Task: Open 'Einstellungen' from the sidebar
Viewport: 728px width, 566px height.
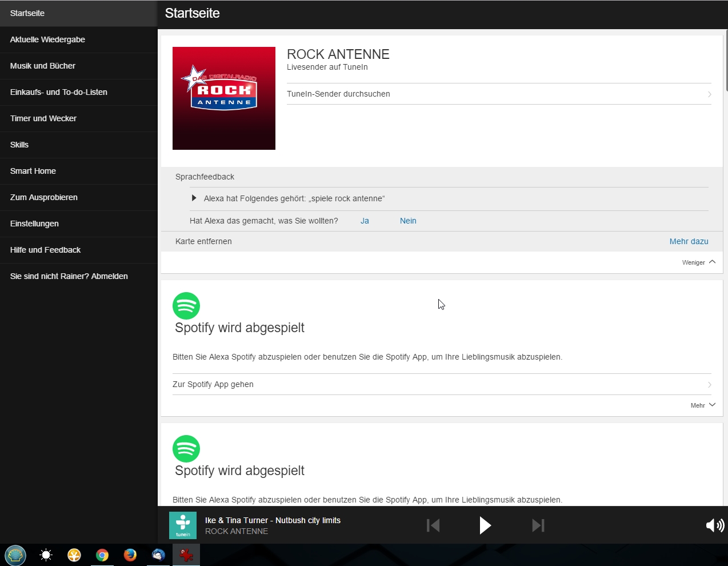Action: (x=34, y=224)
